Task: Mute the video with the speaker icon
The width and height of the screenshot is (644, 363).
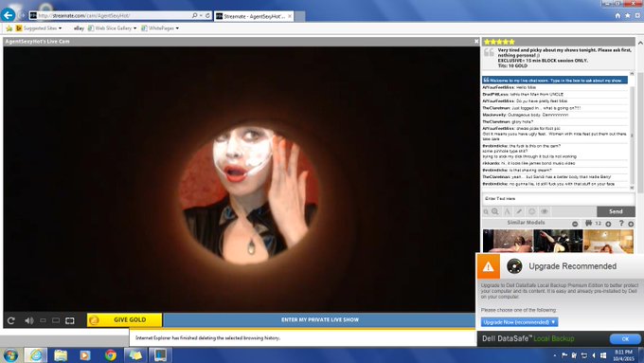Action: 28,320
